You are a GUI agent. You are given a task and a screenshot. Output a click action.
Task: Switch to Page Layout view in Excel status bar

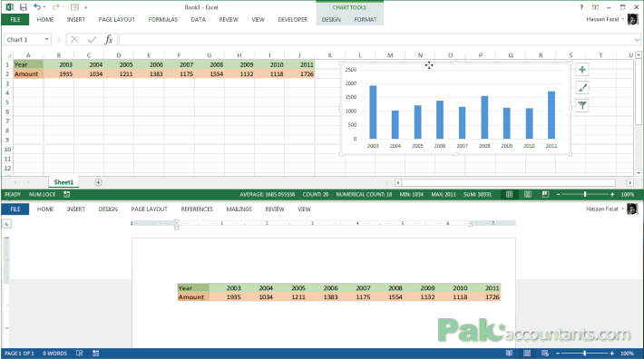[x=528, y=194]
